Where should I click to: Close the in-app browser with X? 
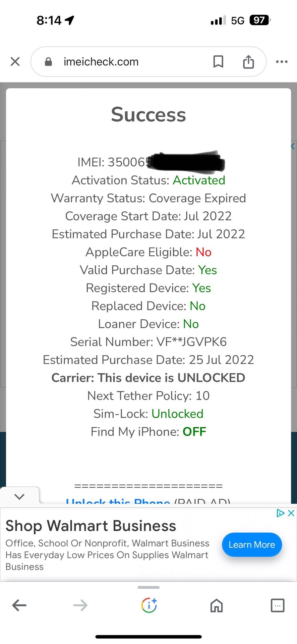[15, 62]
